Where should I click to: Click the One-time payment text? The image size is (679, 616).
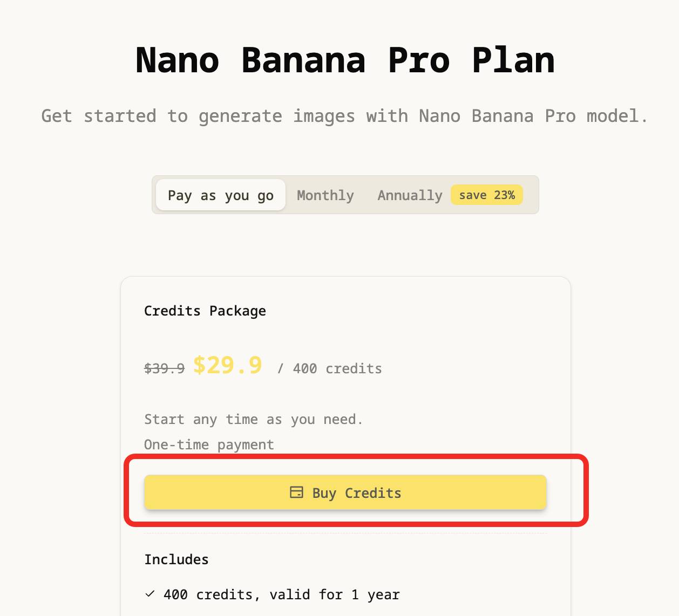(209, 444)
